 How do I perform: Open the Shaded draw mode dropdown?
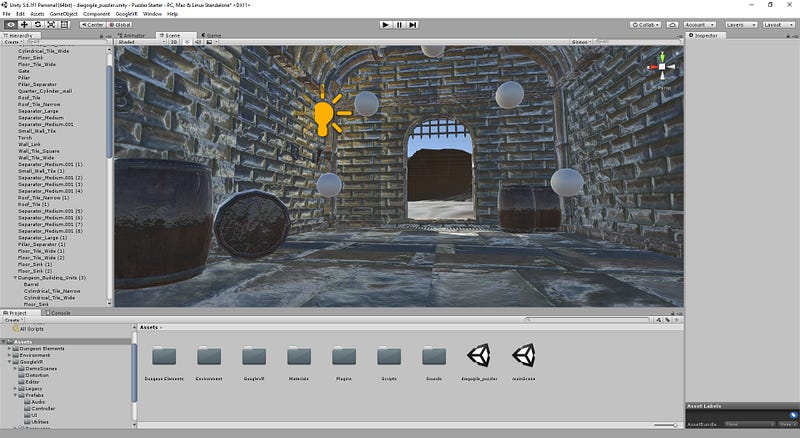coord(138,43)
